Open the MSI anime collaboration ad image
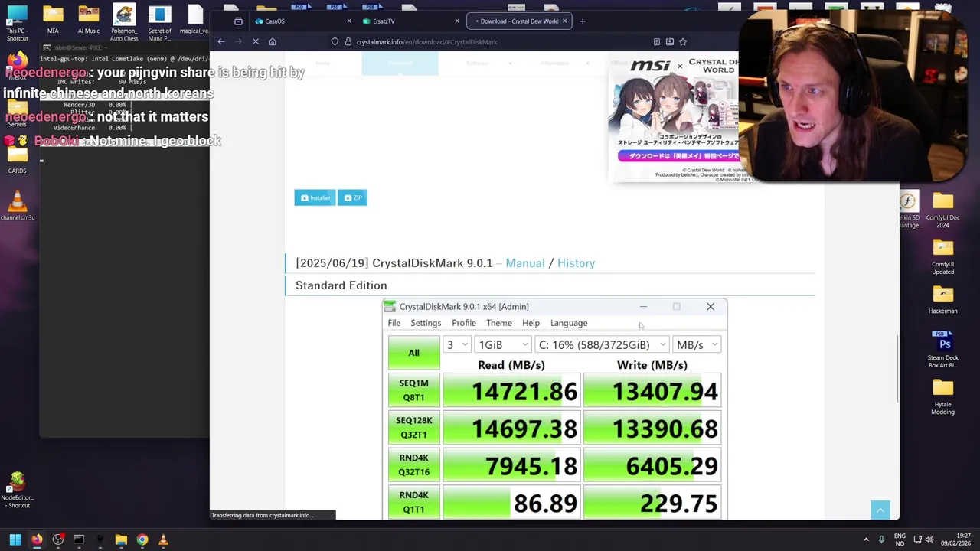 [x=674, y=119]
